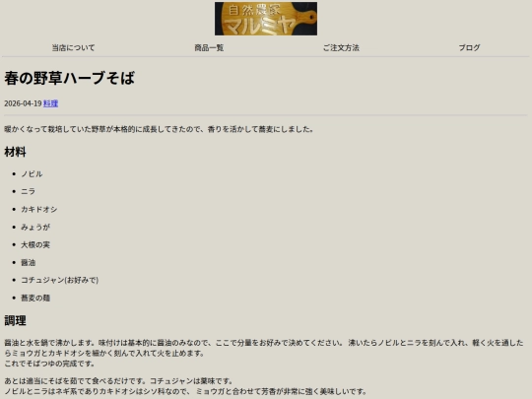Follow the 料理 category link
The image size is (532, 399).
coord(50,103)
